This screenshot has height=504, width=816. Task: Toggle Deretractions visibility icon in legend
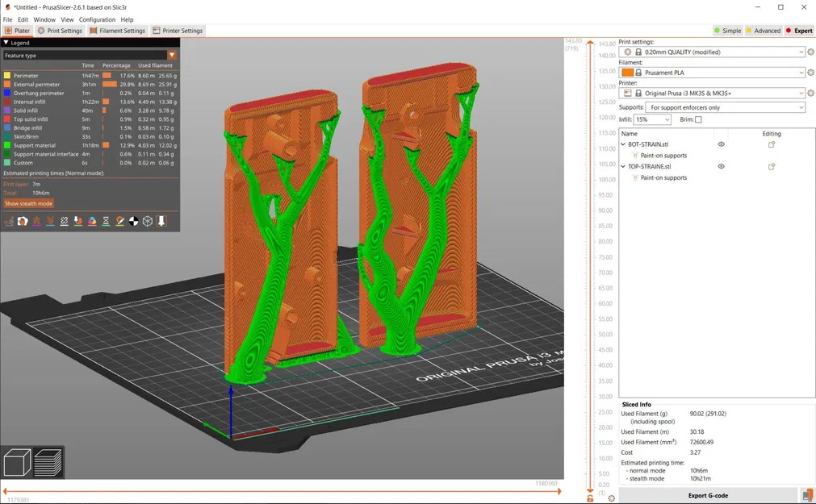pos(51,221)
